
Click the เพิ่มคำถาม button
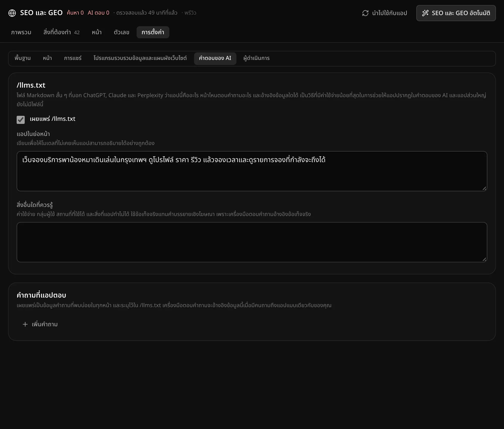click(40, 324)
